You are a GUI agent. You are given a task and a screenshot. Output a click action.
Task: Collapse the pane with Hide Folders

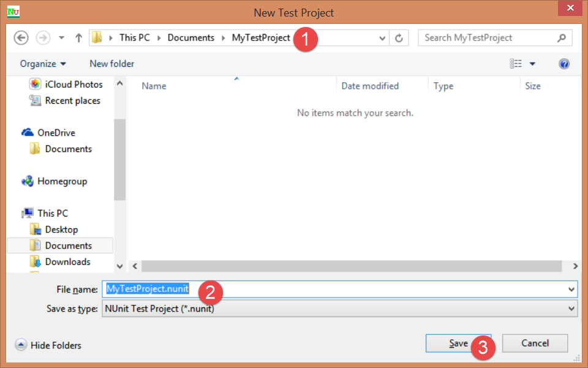click(48, 345)
